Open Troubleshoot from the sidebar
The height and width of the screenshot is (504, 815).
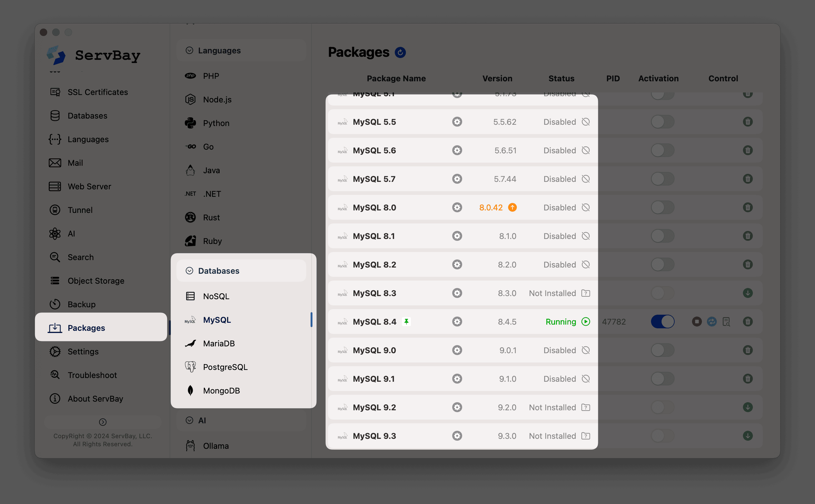tap(92, 375)
